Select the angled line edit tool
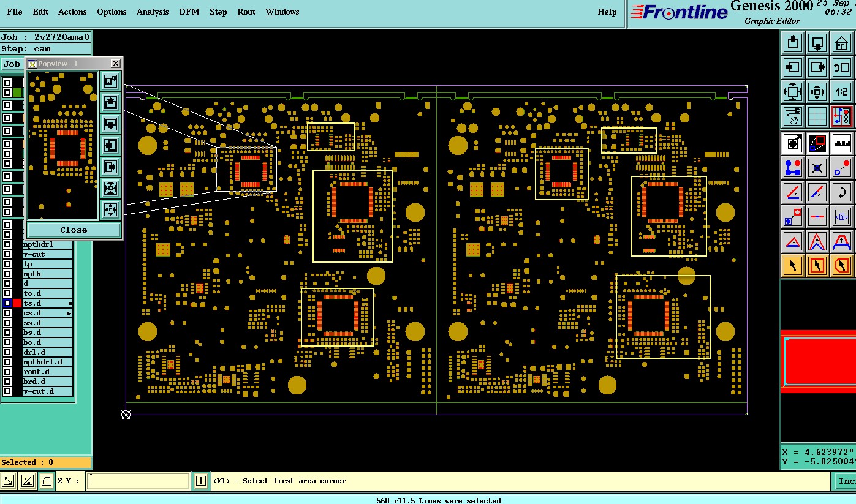 (x=793, y=192)
